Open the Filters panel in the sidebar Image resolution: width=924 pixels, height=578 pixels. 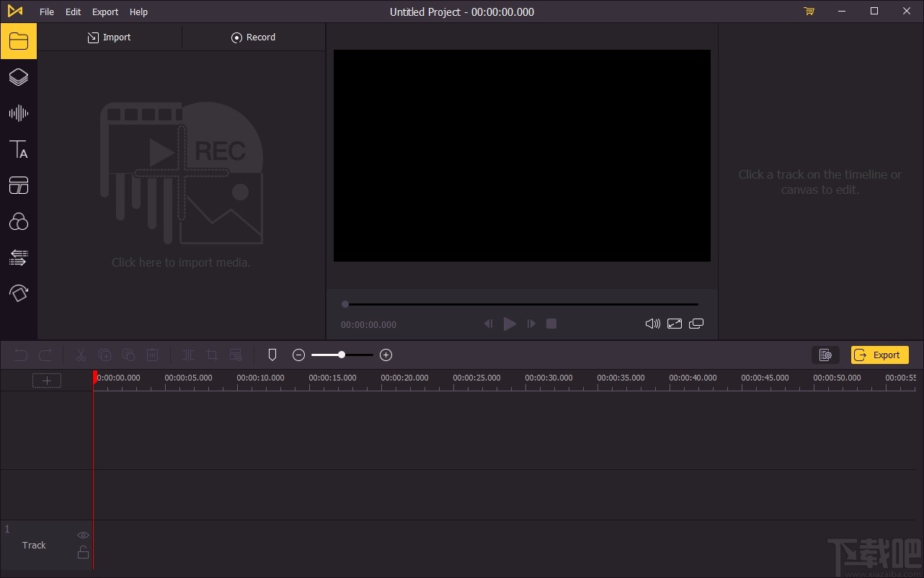coord(19,221)
